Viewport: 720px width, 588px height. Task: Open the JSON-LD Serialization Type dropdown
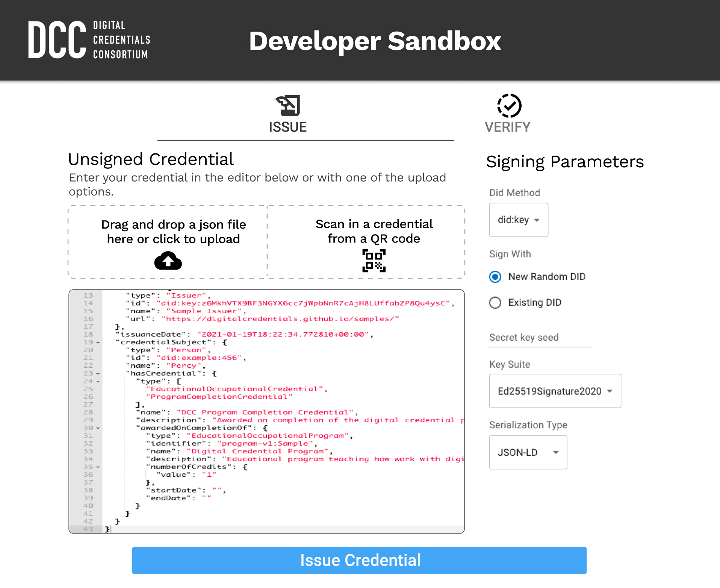[528, 452]
